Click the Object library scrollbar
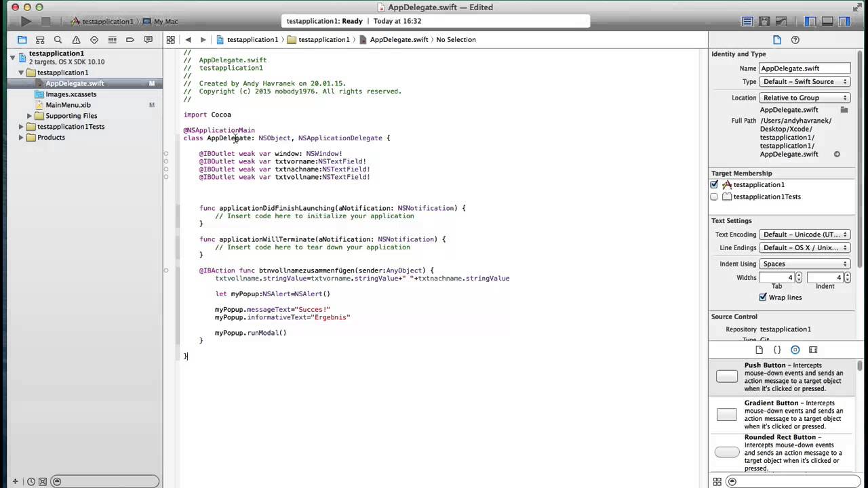 (x=860, y=366)
